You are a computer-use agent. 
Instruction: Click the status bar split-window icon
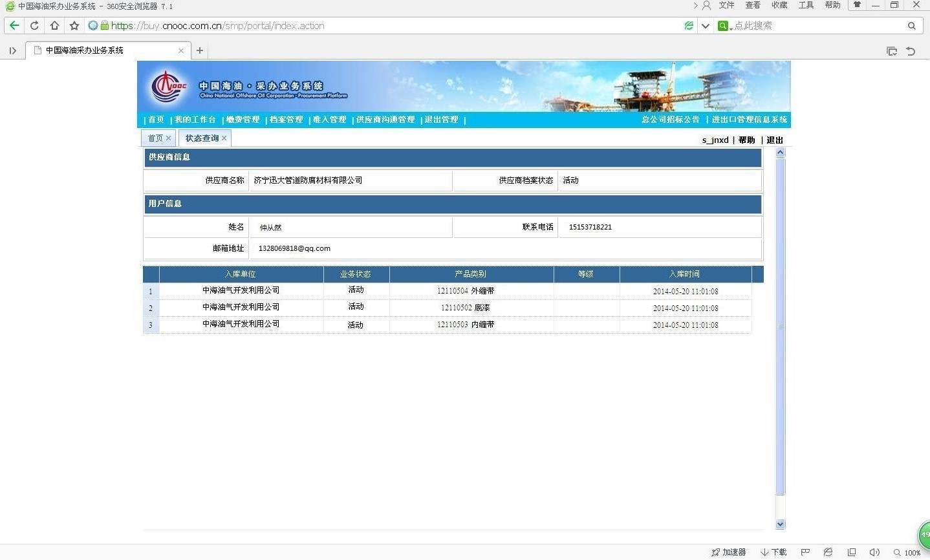(852, 552)
